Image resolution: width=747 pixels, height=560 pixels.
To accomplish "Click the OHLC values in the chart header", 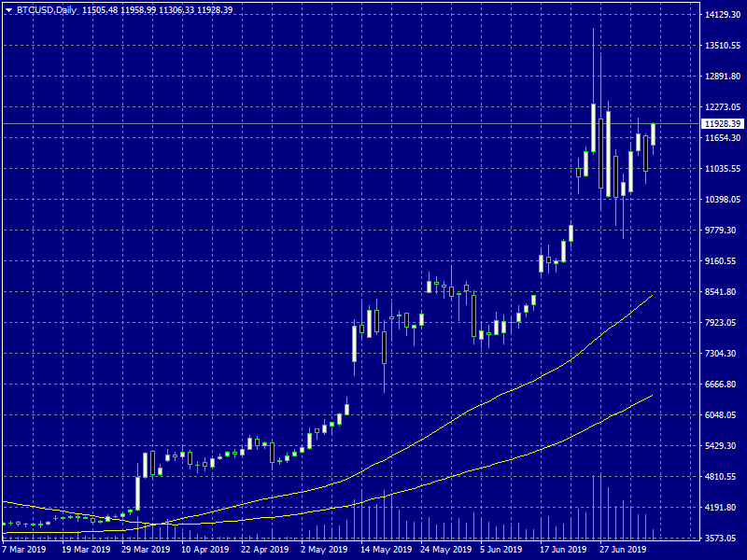I will [157, 10].
